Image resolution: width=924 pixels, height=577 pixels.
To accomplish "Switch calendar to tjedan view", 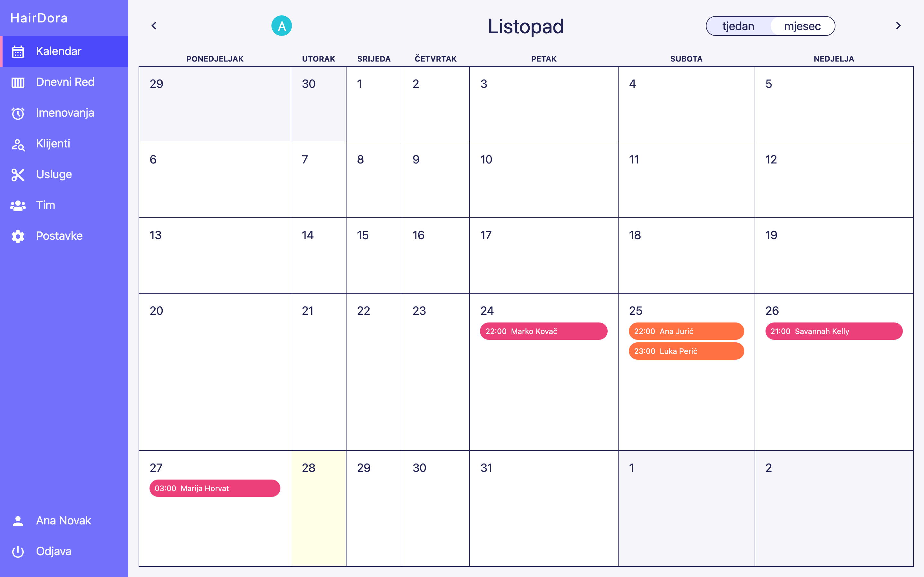I will [x=738, y=26].
